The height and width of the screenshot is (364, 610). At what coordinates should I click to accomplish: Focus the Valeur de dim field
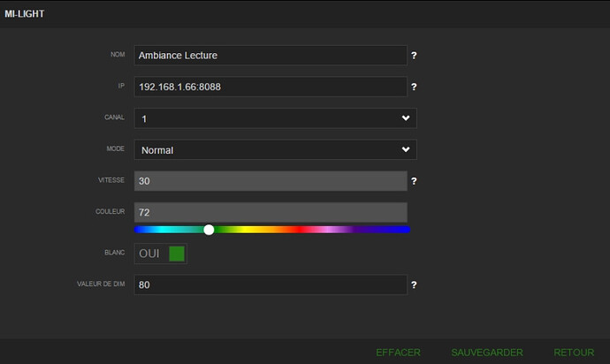[270, 285]
